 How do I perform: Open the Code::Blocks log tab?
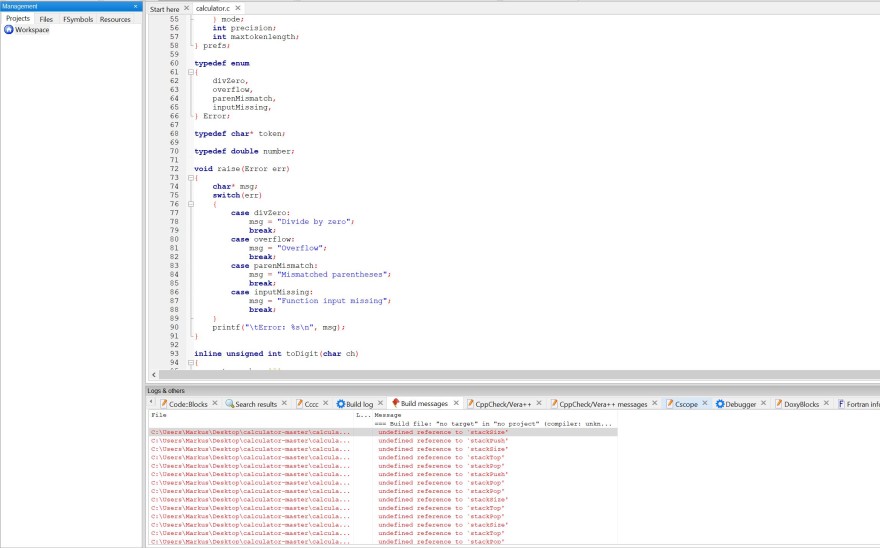(x=187, y=404)
